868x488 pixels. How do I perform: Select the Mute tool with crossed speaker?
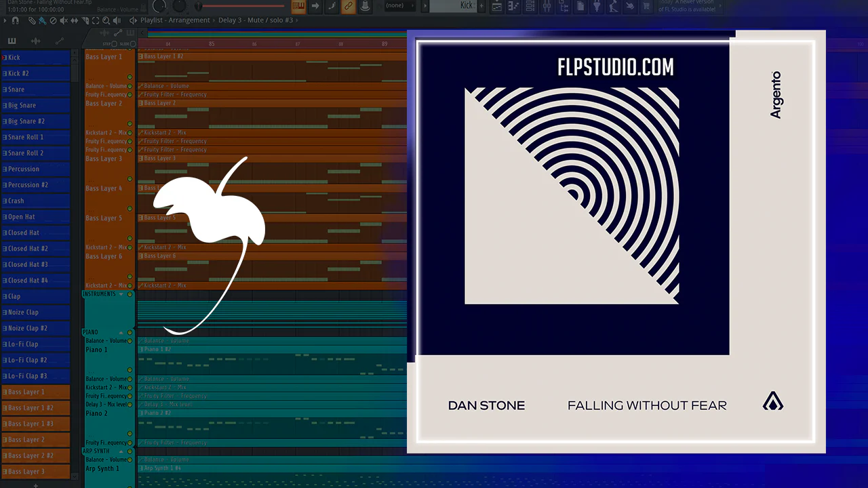63,20
